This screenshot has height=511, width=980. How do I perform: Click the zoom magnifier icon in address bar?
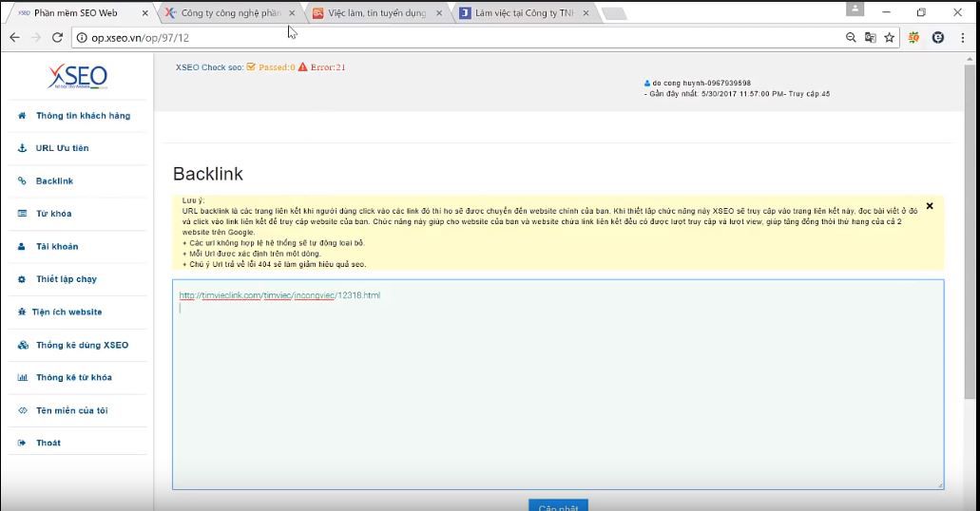click(851, 37)
